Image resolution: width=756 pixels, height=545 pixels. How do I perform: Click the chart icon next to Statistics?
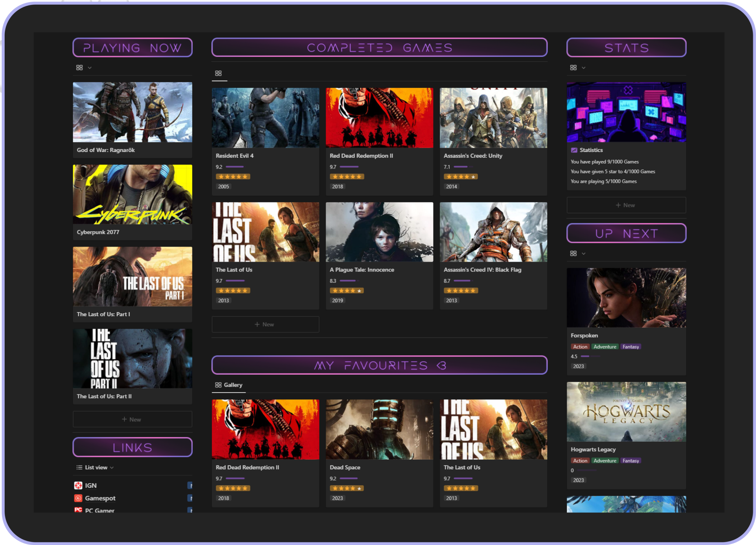tap(574, 150)
